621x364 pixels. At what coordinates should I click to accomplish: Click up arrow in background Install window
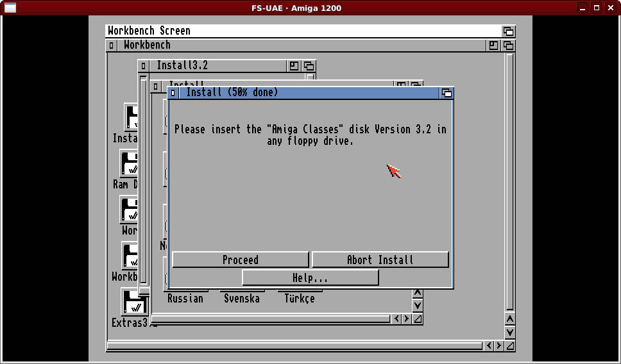point(418,293)
